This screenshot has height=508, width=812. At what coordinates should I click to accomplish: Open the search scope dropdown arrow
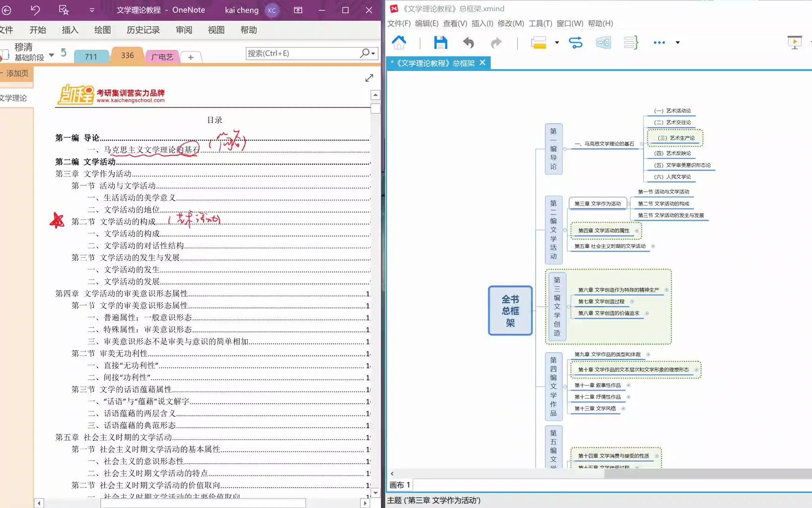373,54
